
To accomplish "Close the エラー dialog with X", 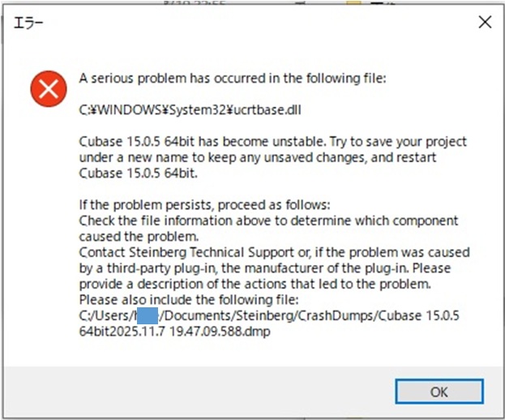I will tap(485, 22).
